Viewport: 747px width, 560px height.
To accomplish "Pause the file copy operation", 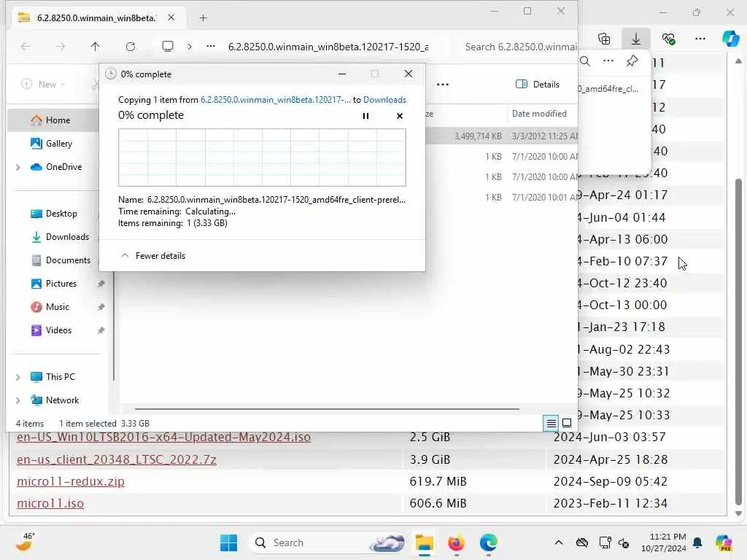I will click(365, 116).
